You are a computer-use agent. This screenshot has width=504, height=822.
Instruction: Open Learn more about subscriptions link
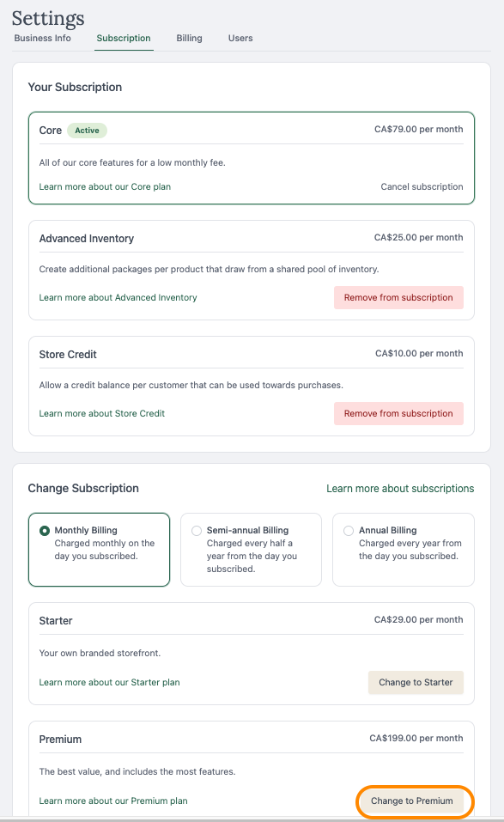(400, 489)
